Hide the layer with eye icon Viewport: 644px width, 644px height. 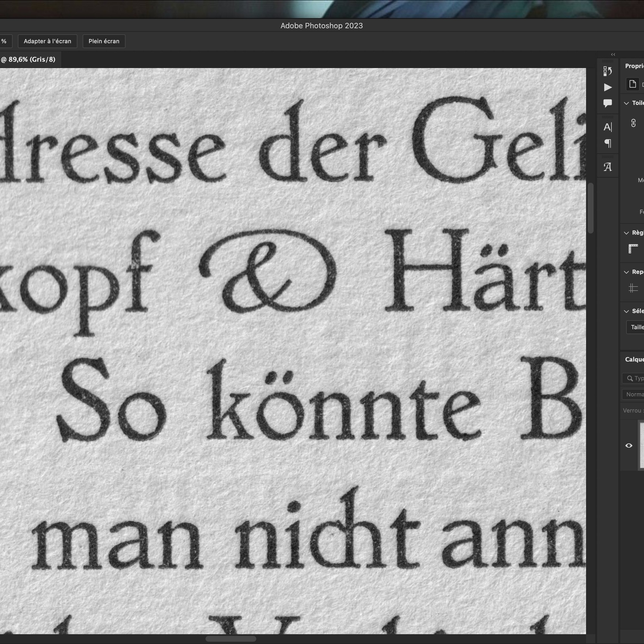(629, 446)
